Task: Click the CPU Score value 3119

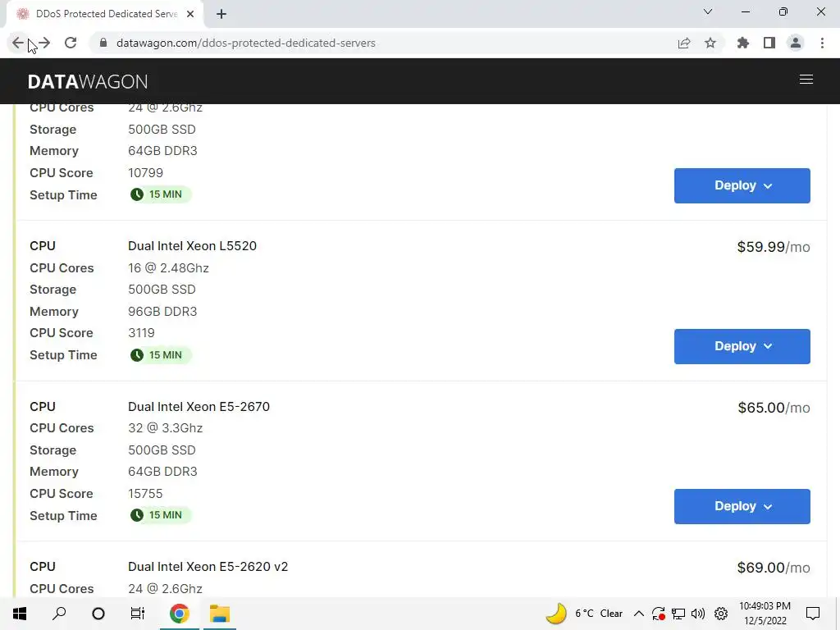Action: point(141,333)
